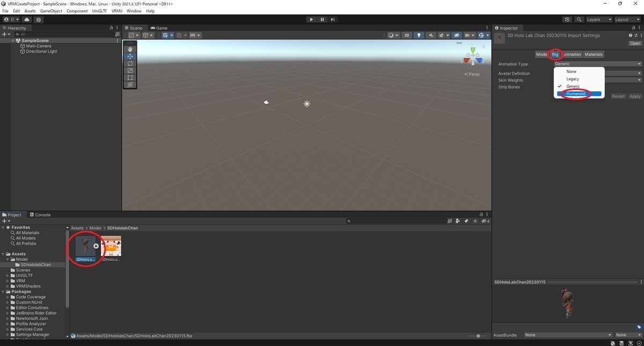Open the Project create plus button
The width and height of the screenshot is (644, 346).
(5, 221)
